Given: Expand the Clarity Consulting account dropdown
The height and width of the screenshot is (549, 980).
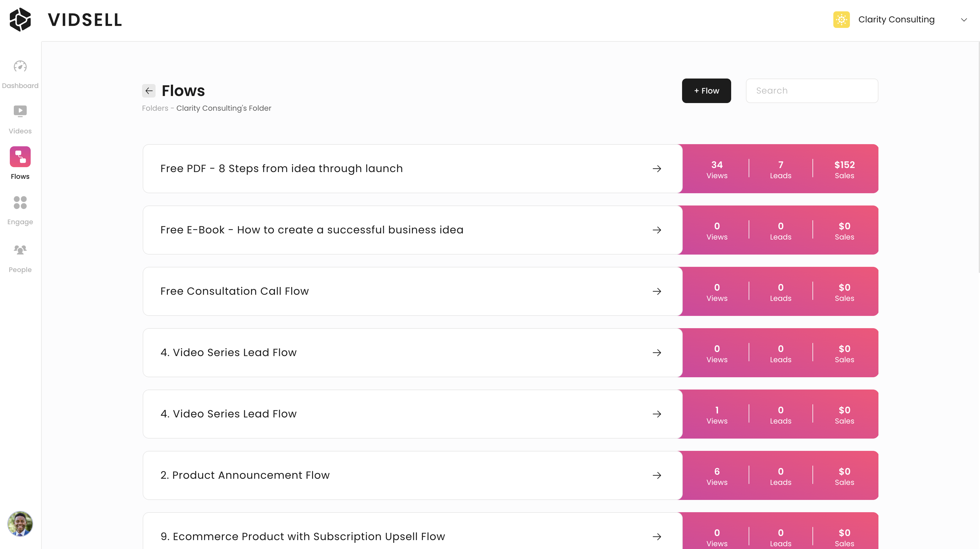Looking at the screenshot, I should pyautogui.click(x=964, y=20).
